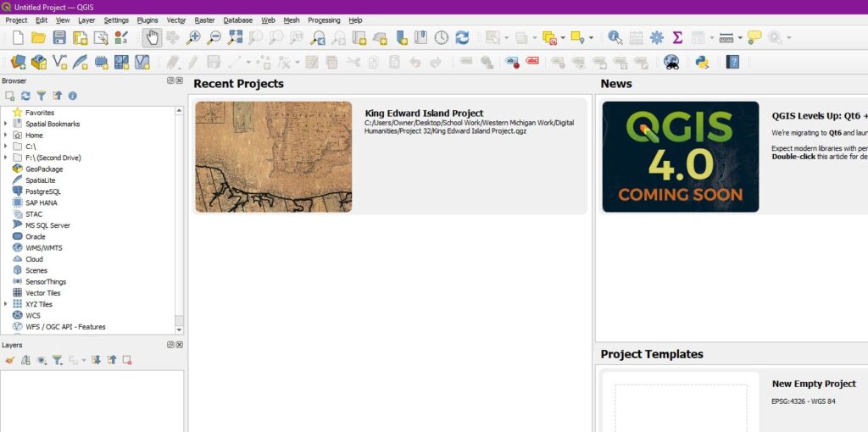Save project with the floppy disk icon

click(x=59, y=37)
